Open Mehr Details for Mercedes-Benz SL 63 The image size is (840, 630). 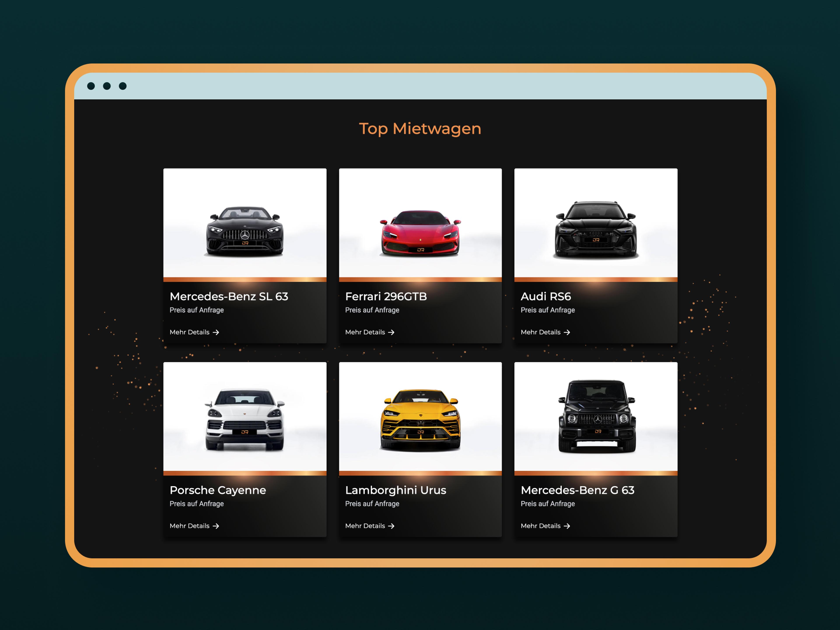click(190, 332)
